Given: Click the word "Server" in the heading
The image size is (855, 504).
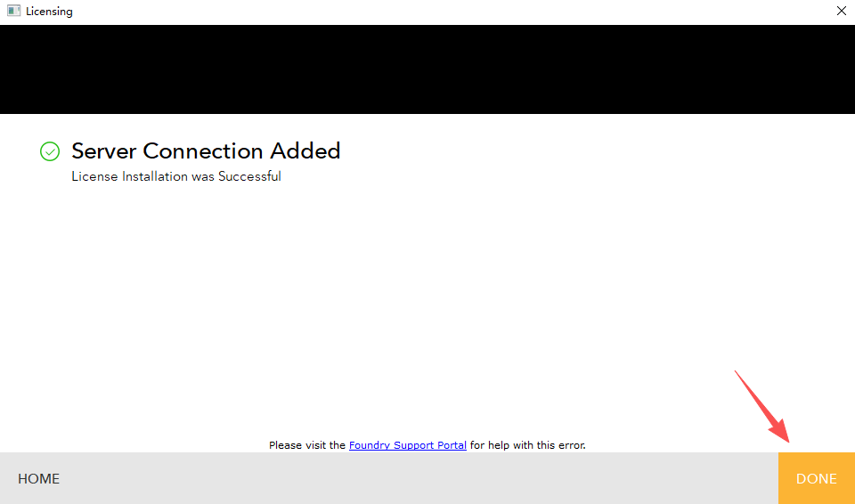Looking at the screenshot, I should point(104,151).
